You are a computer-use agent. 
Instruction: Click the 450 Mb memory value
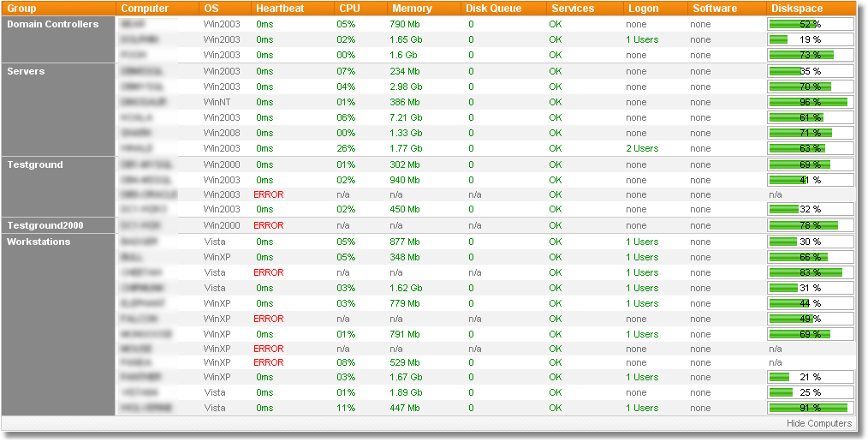pyautogui.click(x=405, y=209)
